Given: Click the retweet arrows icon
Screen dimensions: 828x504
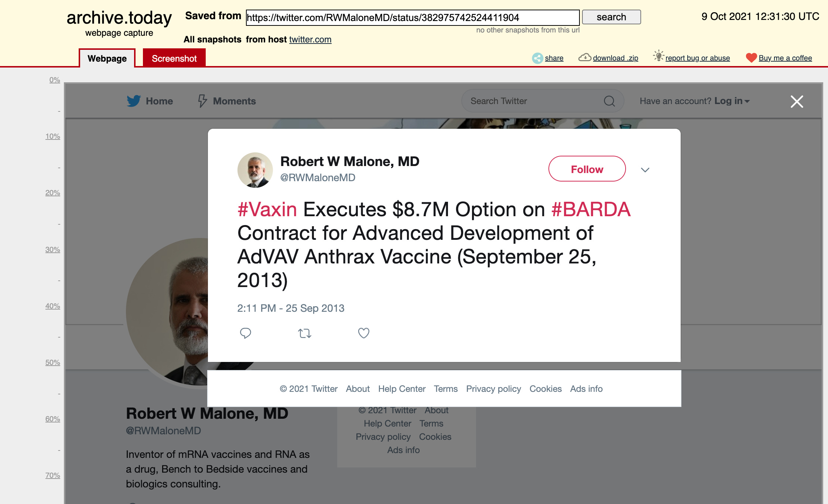Looking at the screenshot, I should (x=305, y=334).
